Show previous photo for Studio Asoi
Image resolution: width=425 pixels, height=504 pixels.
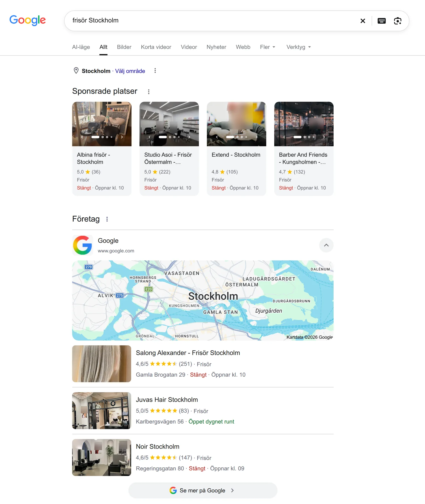(x=149, y=137)
